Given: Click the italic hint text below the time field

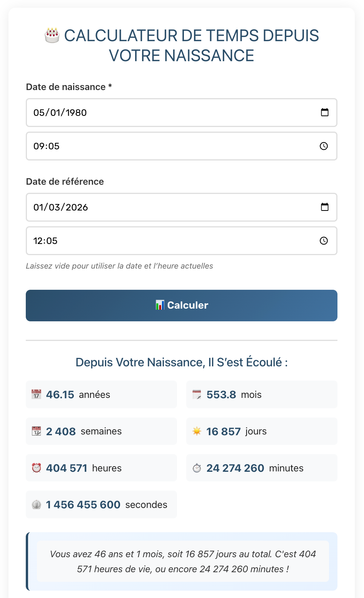Looking at the screenshot, I should click(x=120, y=266).
